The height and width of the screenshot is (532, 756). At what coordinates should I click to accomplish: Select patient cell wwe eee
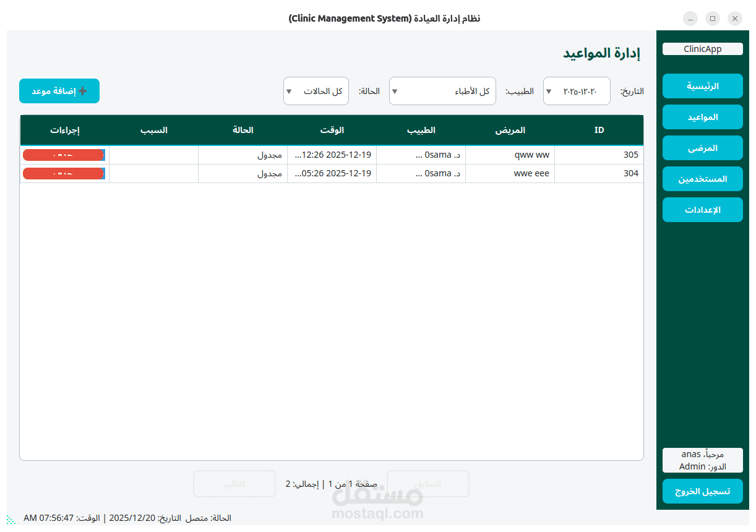(x=510, y=174)
